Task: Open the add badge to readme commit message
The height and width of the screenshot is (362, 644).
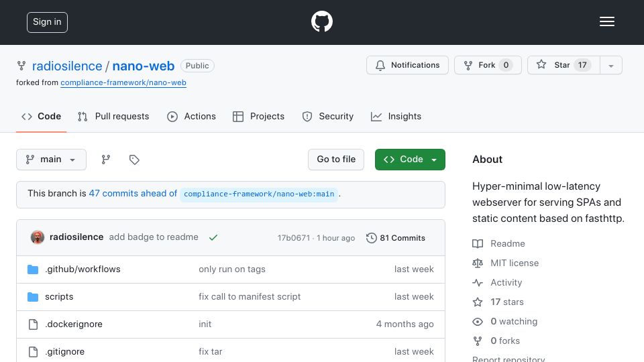Action: point(154,237)
